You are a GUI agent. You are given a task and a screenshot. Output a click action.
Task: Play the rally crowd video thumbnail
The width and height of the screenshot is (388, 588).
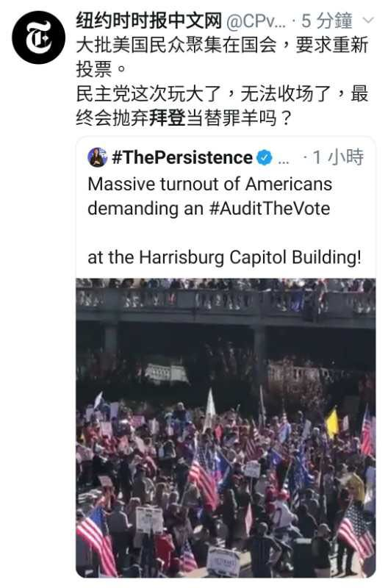226,428
